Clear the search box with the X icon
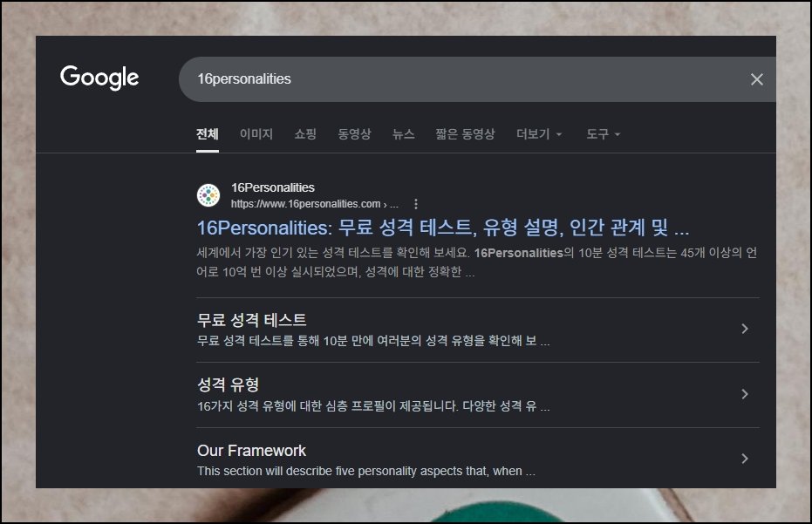812x524 pixels. tap(756, 79)
